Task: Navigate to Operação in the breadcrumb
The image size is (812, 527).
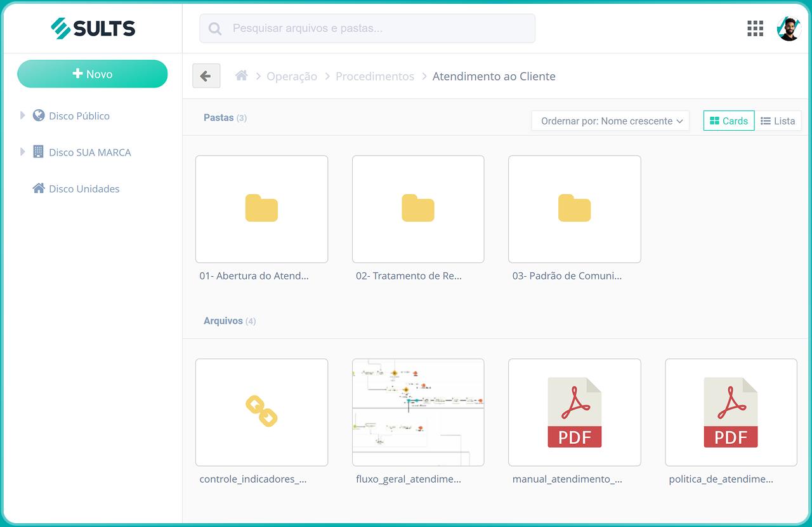Action: [292, 76]
